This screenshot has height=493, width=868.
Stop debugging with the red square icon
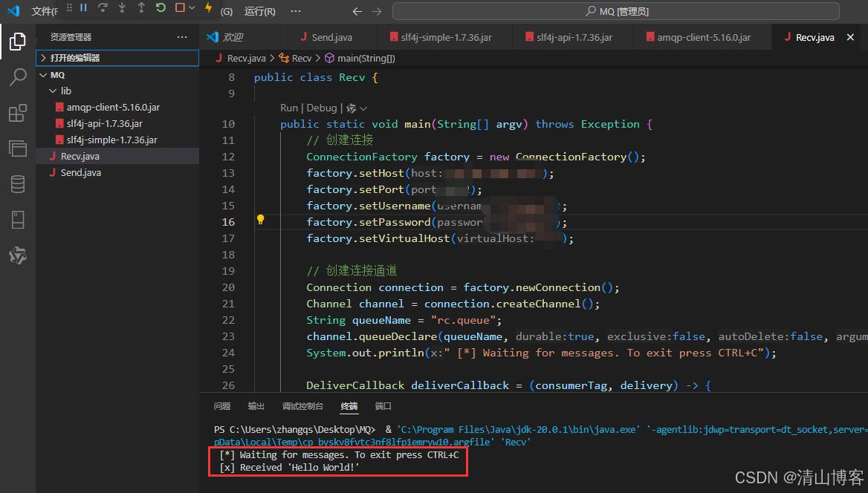(x=180, y=8)
